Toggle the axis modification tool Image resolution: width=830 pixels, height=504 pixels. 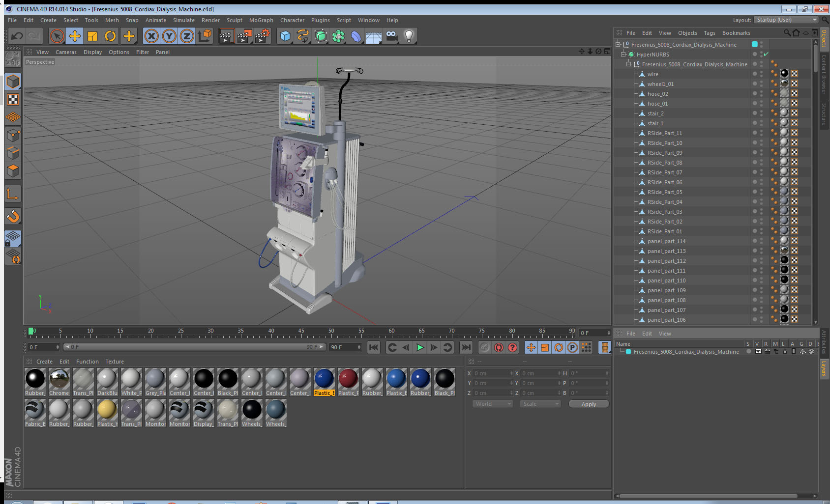pyautogui.click(x=13, y=194)
